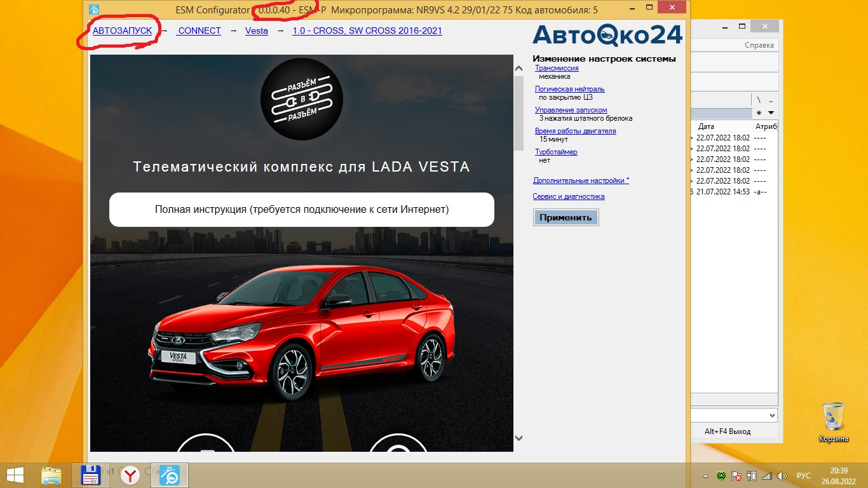Switch the РУС input language indicator
The width and height of the screenshot is (868, 488).
(x=804, y=476)
